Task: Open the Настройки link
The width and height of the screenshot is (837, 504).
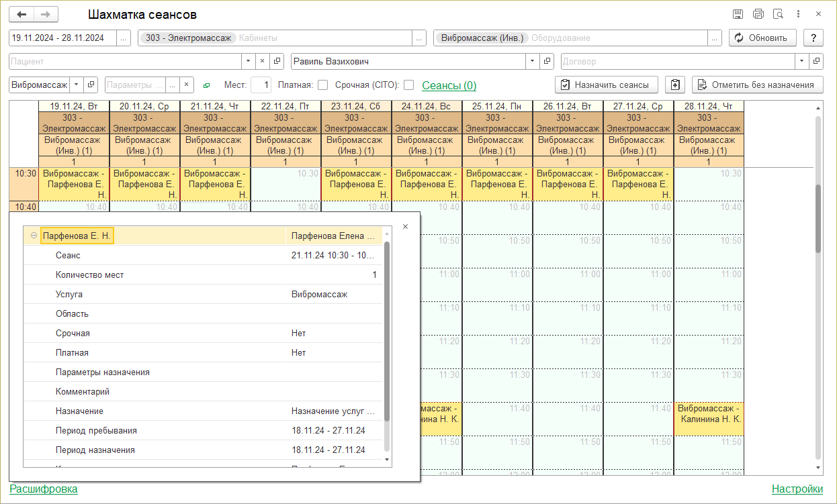Action: [797, 489]
